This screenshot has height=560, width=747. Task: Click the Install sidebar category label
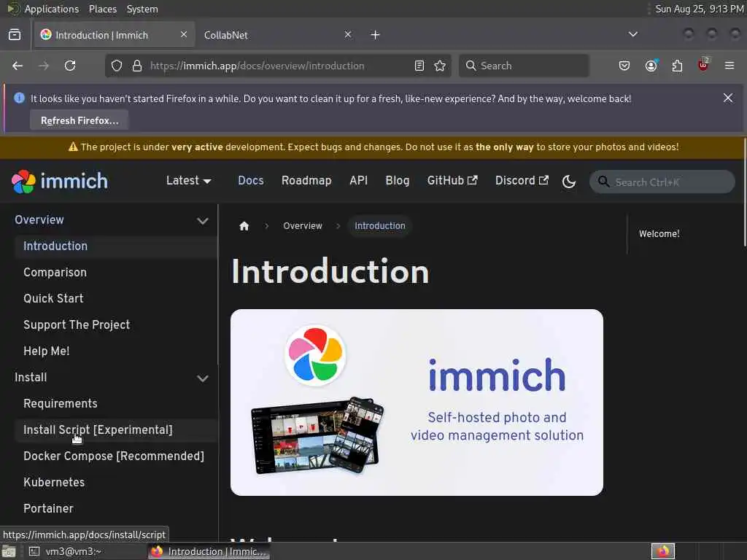(31, 378)
